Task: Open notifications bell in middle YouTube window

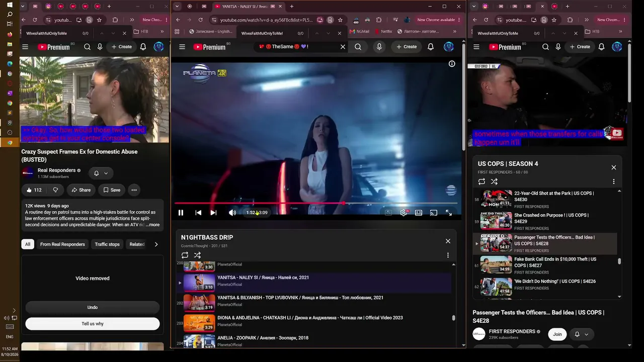Action: click(x=431, y=47)
